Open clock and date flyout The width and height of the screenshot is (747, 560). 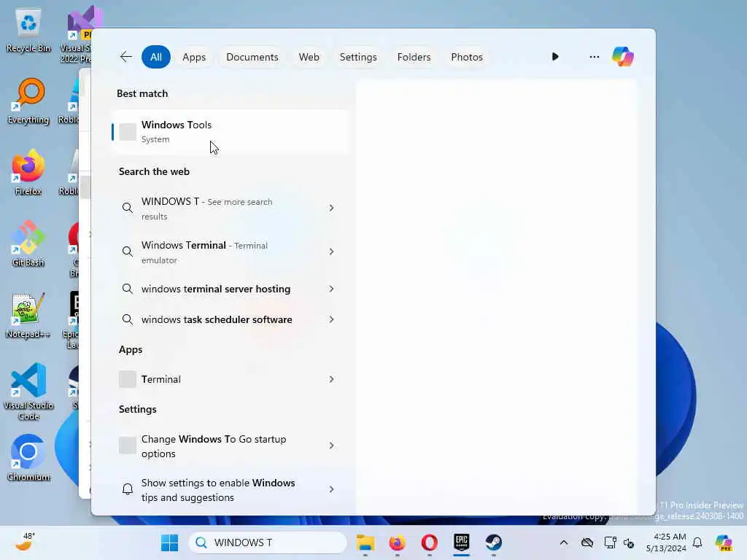666,542
